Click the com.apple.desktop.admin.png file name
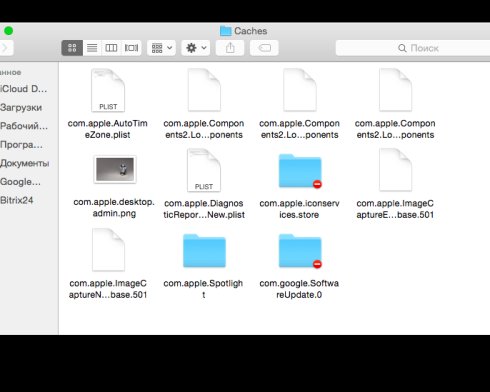 [x=114, y=208]
